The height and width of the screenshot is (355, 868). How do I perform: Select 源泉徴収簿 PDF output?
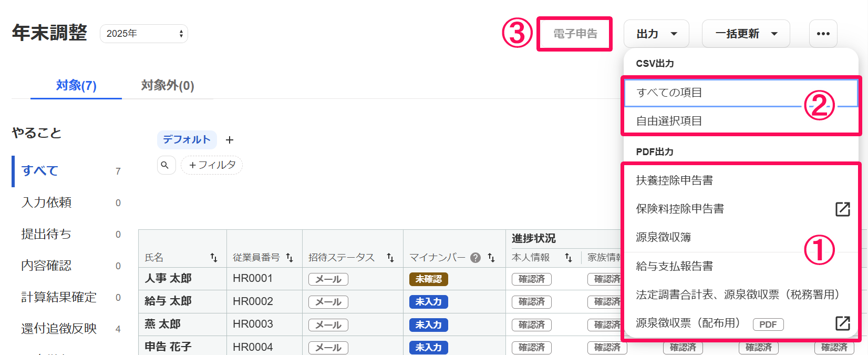[741, 237]
